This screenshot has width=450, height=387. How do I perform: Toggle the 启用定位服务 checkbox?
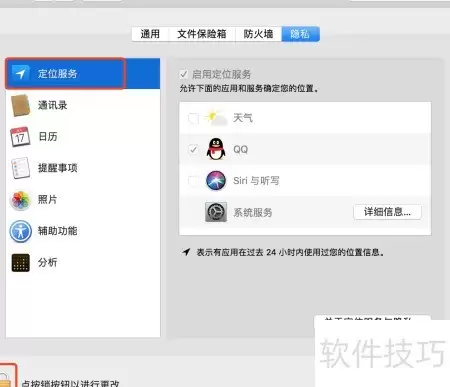(x=184, y=74)
